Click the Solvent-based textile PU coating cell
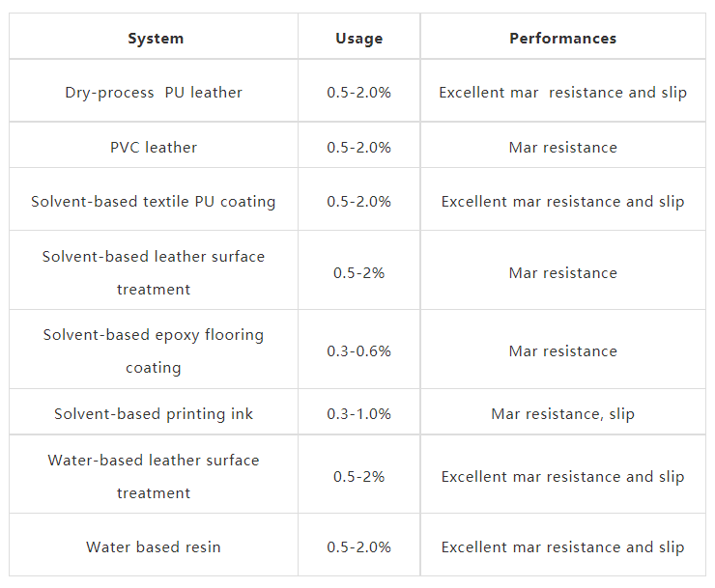The width and height of the screenshot is (715, 588). [x=154, y=202]
